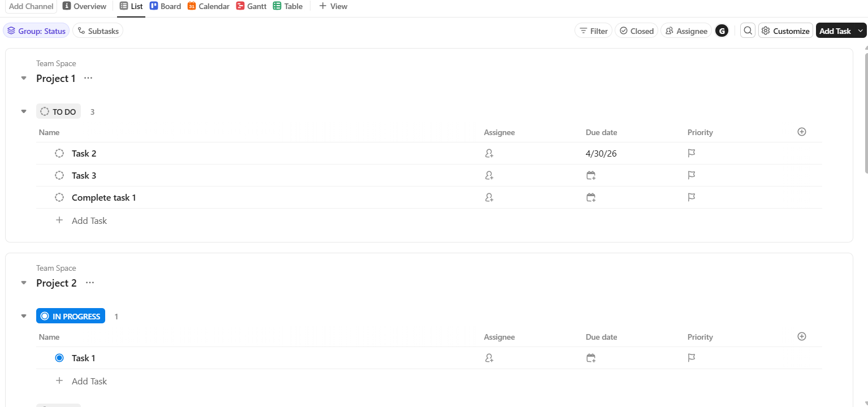Open the search magnifier icon
Screen dimensions: 868x407
[748, 31]
